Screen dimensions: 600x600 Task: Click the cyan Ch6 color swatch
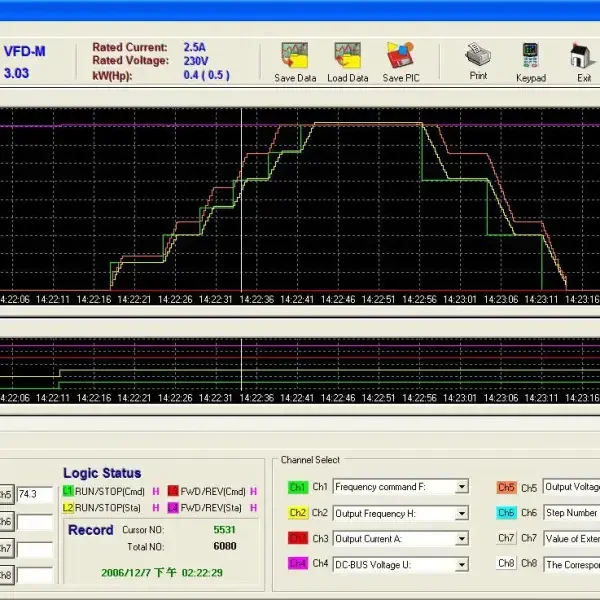(506, 513)
